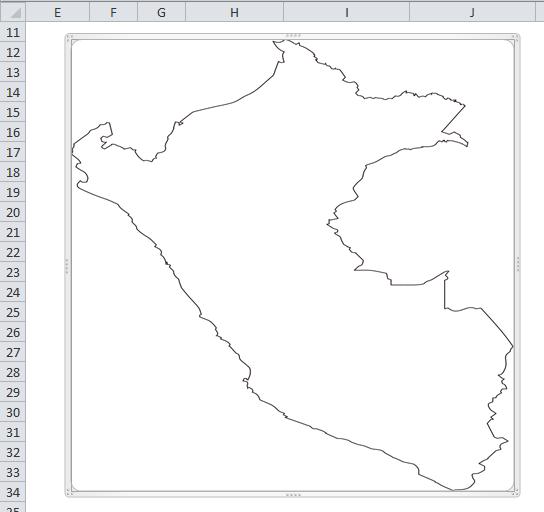The width and height of the screenshot is (544, 512).
Task: Select row 15 header
Action: click(13, 112)
